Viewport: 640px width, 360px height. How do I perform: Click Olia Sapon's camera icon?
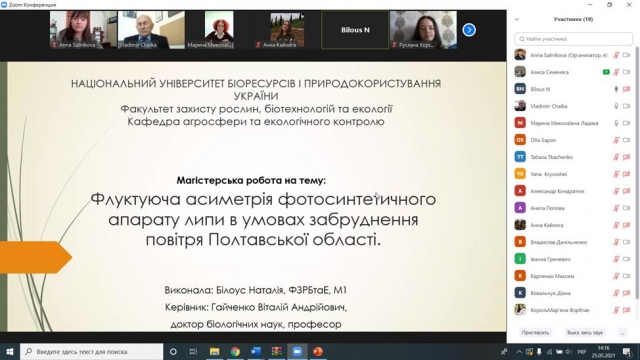point(627,140)
